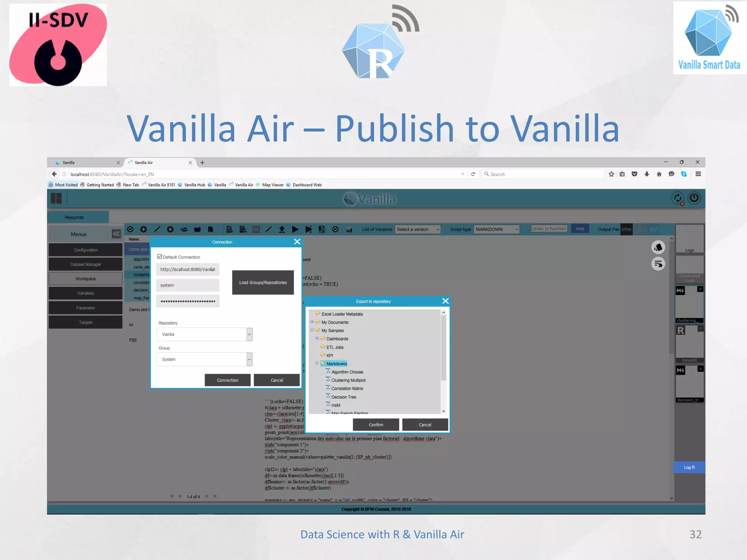Viewport: 747px width, 560px height.
Task: Close the Export to repository dialog
Action: tap(445, 301)
